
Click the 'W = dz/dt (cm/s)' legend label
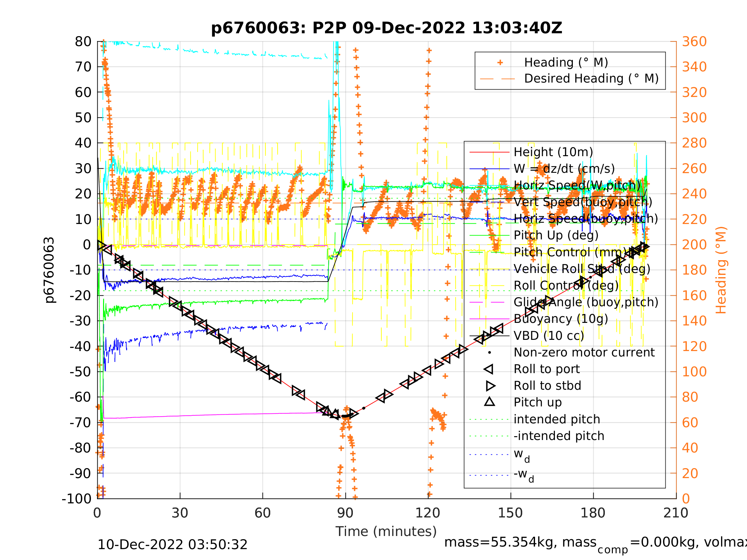[564, 169]
